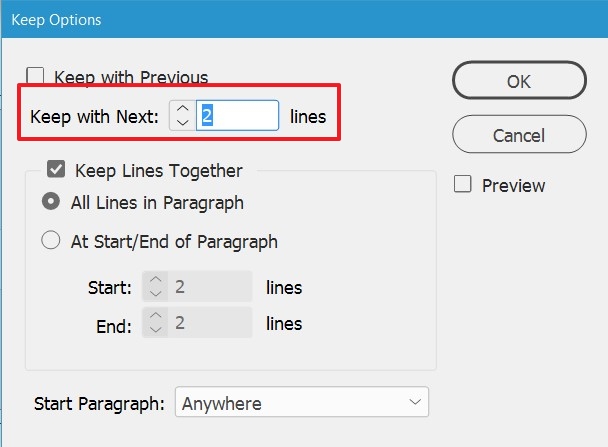Open the Start Paragraph dropdown

301,403
